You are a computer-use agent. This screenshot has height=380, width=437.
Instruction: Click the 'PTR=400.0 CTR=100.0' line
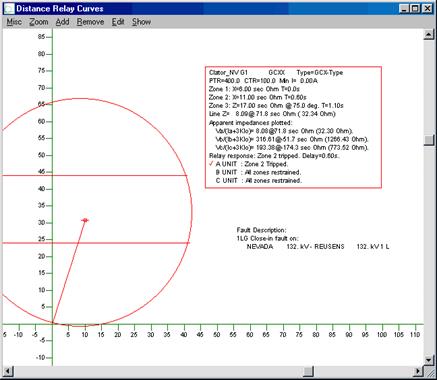click(x=263, y=81)
